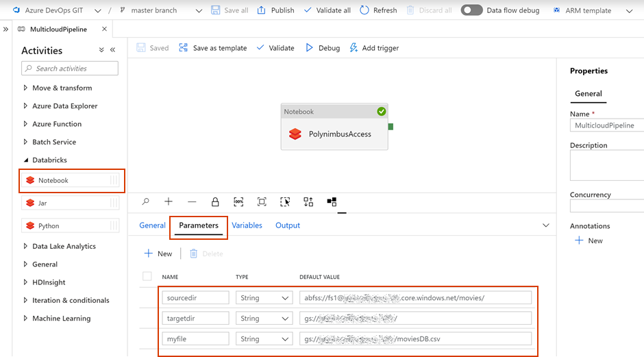Click the Saved status button
The image size is (644, 357).
[x=152, y=48]
